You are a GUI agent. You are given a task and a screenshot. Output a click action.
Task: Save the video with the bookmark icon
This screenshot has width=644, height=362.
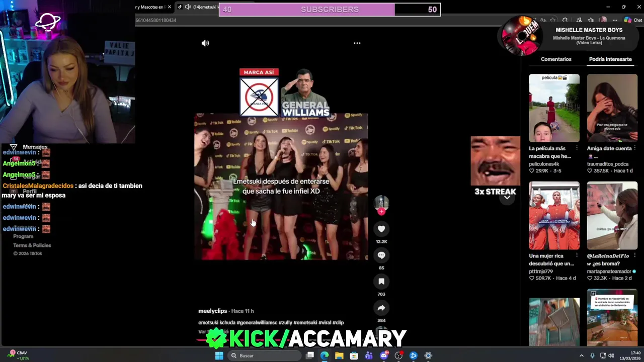point(381,282)
